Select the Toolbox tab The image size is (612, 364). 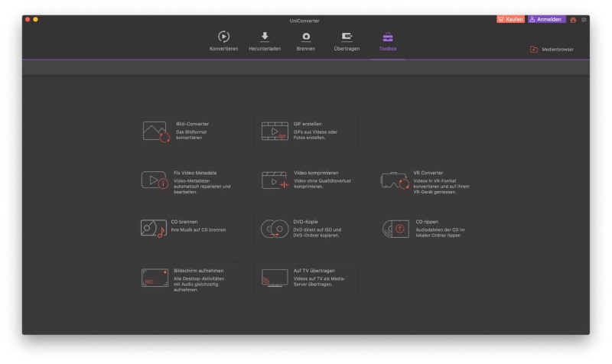point(387,41)
